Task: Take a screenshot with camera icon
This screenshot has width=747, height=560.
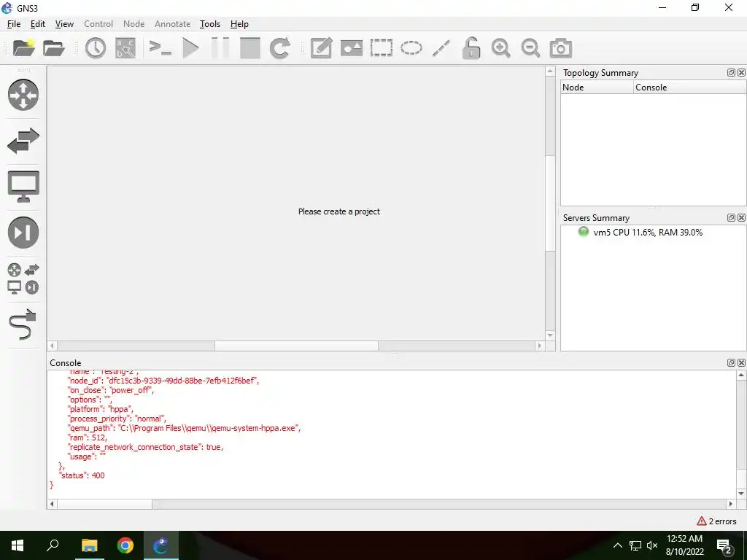Action: (x=561, y=48)
